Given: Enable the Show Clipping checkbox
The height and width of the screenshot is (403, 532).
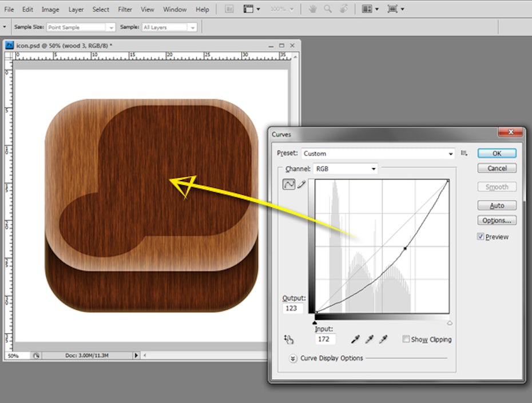Looking at the screenshot, I should point(406,340).
